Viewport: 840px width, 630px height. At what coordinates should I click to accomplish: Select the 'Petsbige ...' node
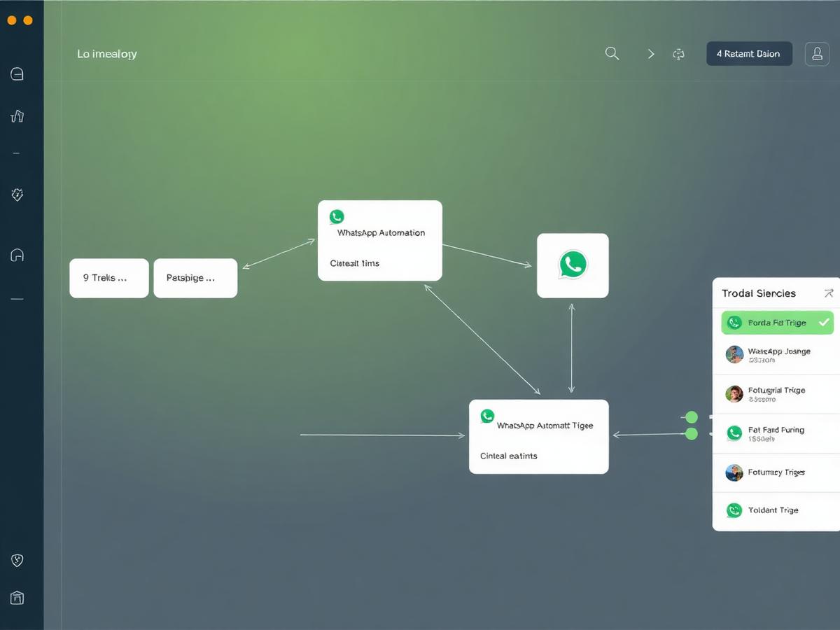coord(195,278)
